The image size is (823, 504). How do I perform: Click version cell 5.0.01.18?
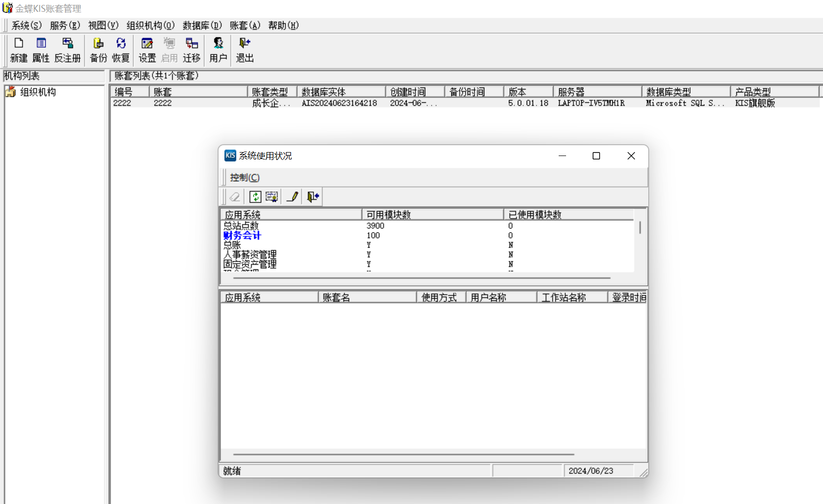click(x=528, y=103)
